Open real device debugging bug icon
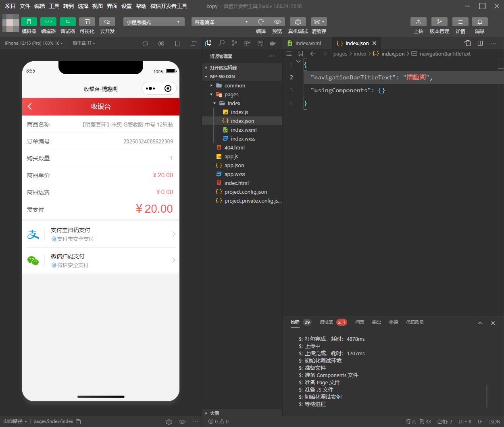Image resolution: width=504 pixels, height=427 pixels. click(x=298, y=22)
